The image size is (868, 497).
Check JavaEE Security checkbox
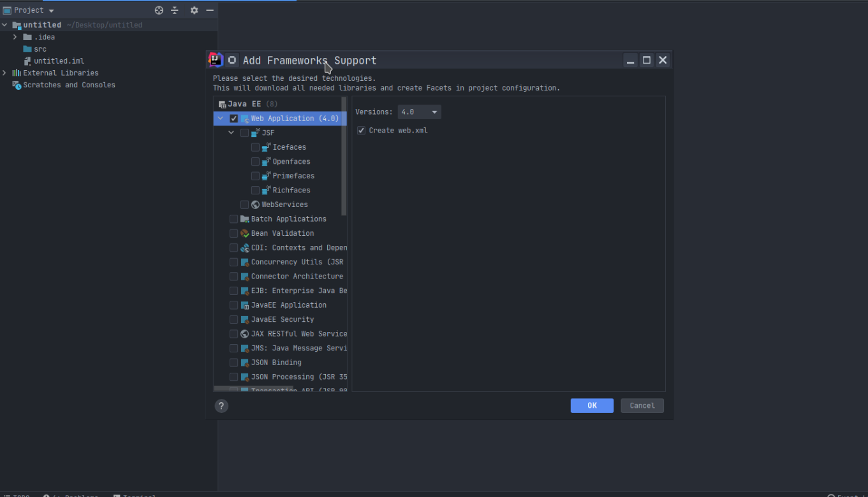pos(234,319)
